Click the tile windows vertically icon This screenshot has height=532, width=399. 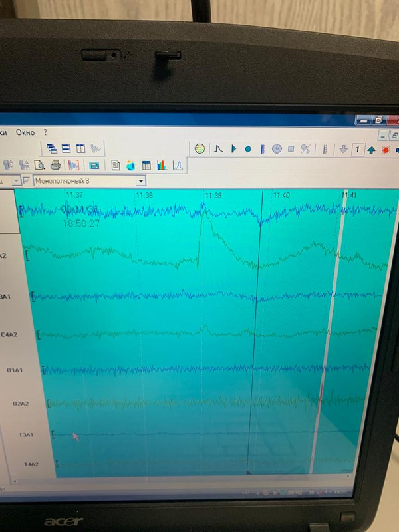[80, 148]
